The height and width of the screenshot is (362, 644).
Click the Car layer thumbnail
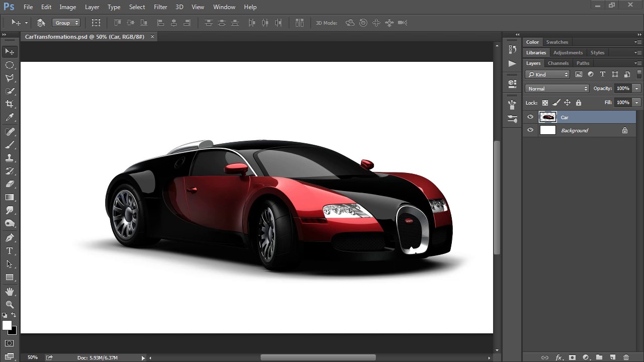point(547,117)
